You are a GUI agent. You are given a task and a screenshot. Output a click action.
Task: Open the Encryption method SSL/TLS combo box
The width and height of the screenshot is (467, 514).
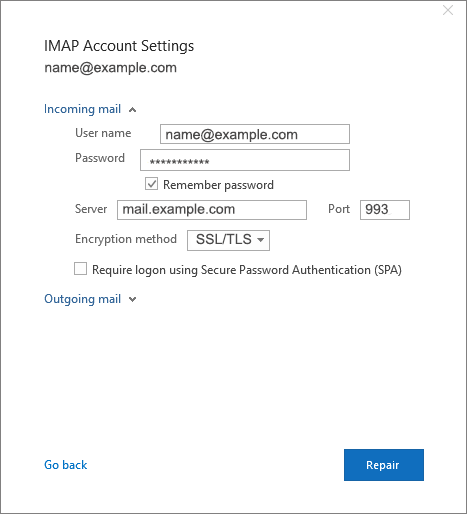pyautogui.click(x=228, y=240)
